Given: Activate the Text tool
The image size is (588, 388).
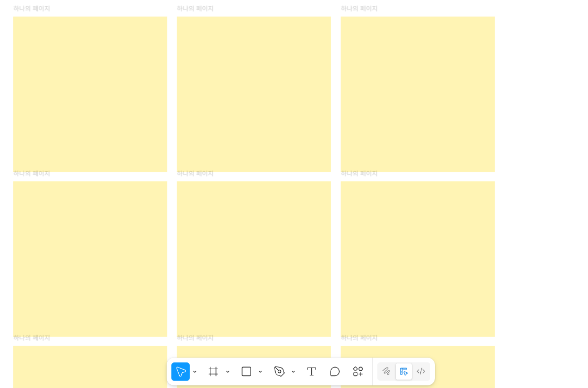Looking at the screenshot, I should click(x=312, y=372).
